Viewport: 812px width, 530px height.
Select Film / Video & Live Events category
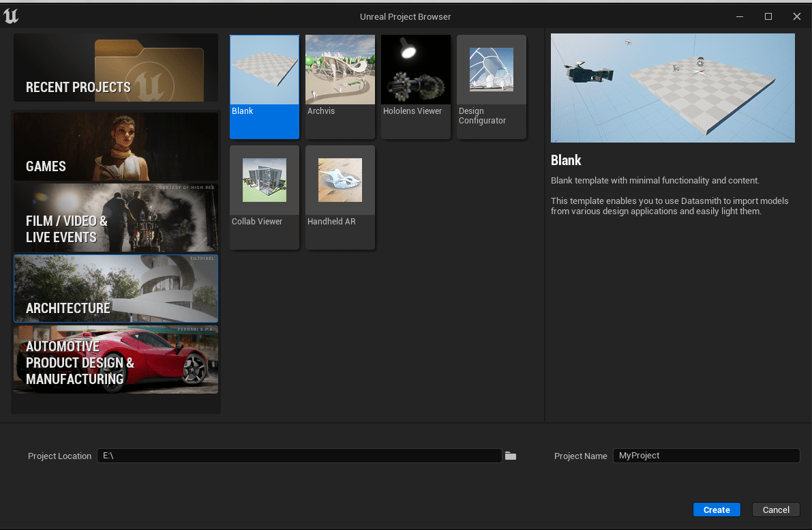(116, 218)
